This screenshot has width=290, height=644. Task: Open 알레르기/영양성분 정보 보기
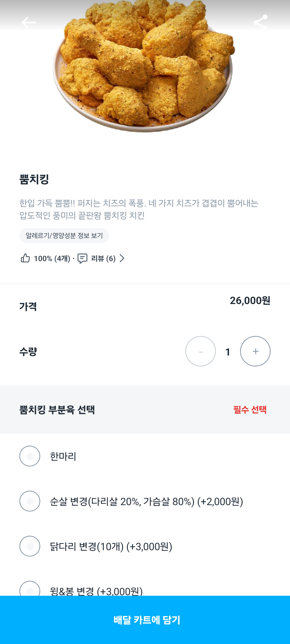(x=64, y=236)
